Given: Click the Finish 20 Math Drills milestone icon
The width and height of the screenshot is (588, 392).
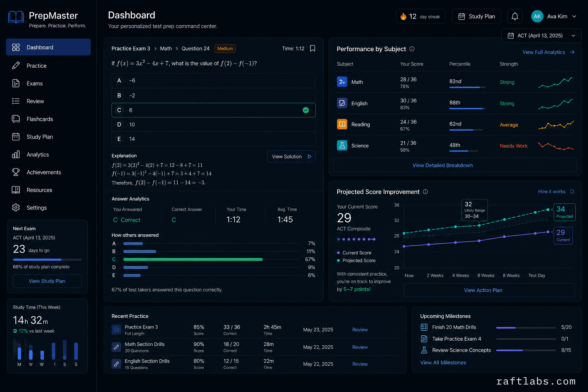Looking at the screenshot, I should (x=424, y=327).
